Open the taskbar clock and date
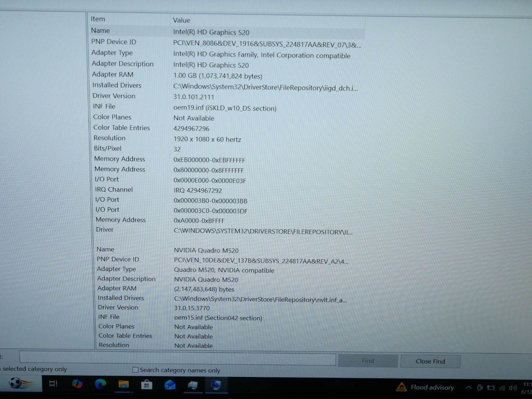This screenshot has width=532, height=399. point(527,388)
